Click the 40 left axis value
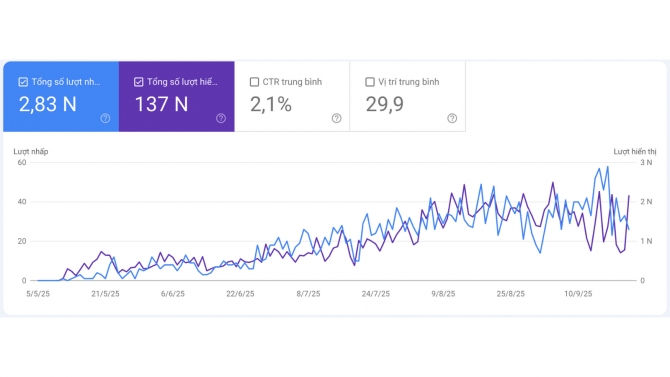Image resolution: width=670 pixels, height=377 pixels. [22, 202]
